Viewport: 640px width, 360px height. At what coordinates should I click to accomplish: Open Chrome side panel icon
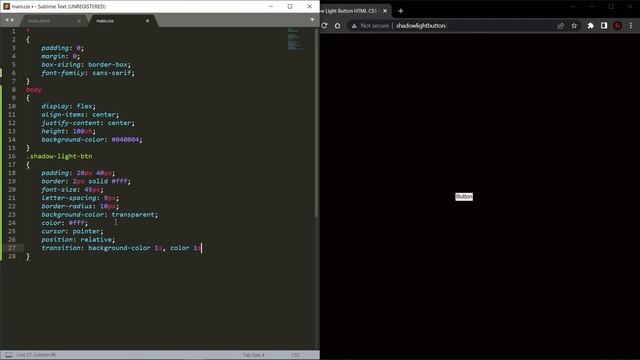[x=604, y=26]
